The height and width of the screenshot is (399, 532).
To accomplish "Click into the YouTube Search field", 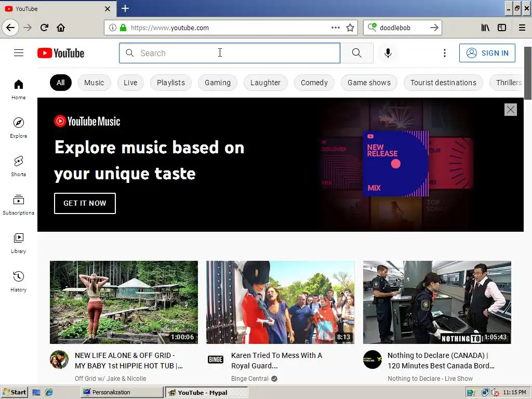I will click(x=229, y=53).
